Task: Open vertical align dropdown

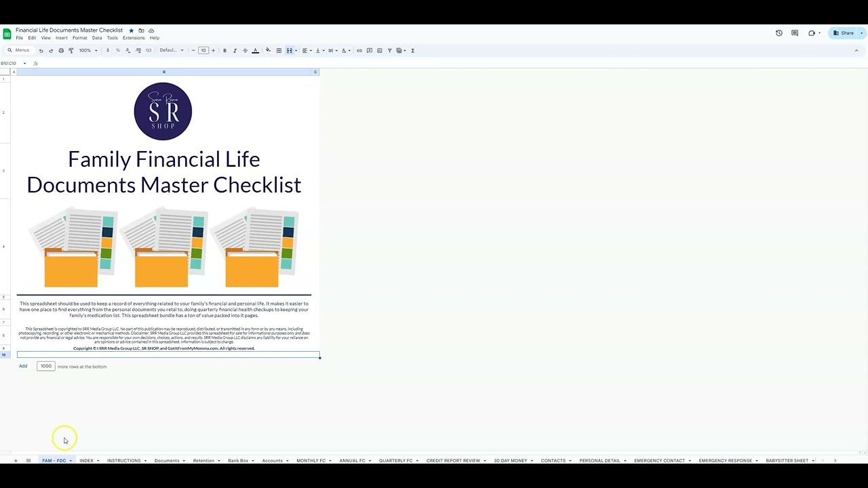Action: tap(319, 51)
